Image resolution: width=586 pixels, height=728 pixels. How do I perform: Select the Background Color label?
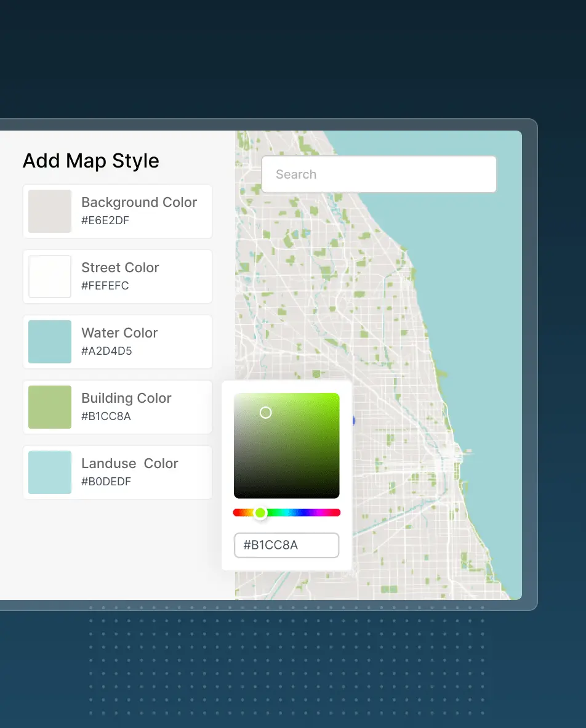(139, 203)
